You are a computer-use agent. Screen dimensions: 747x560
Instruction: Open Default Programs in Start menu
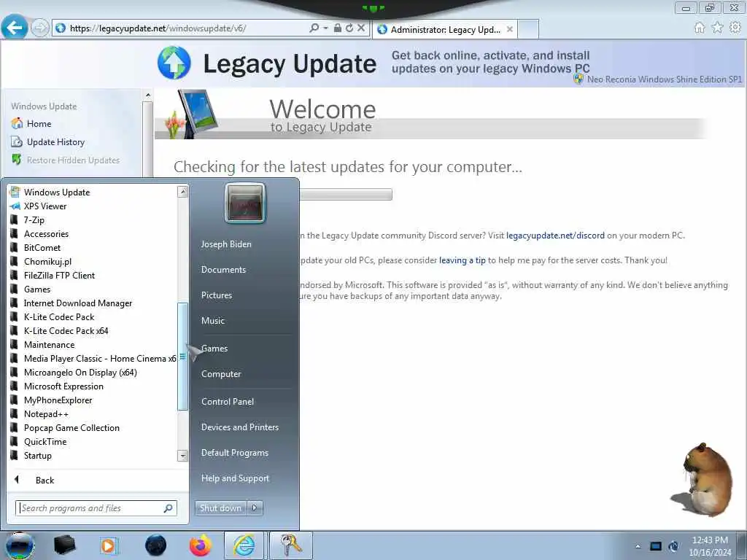click(x=234, y=453)
